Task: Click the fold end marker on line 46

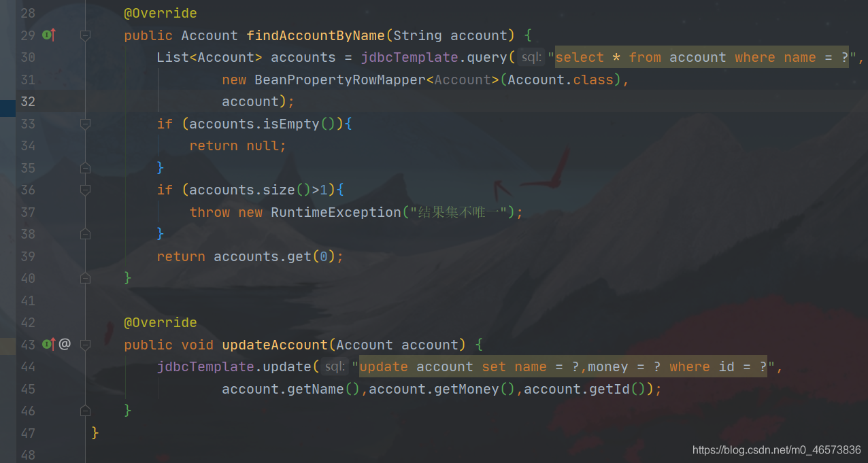Action: pyautogui.click(x=85, y=411)
